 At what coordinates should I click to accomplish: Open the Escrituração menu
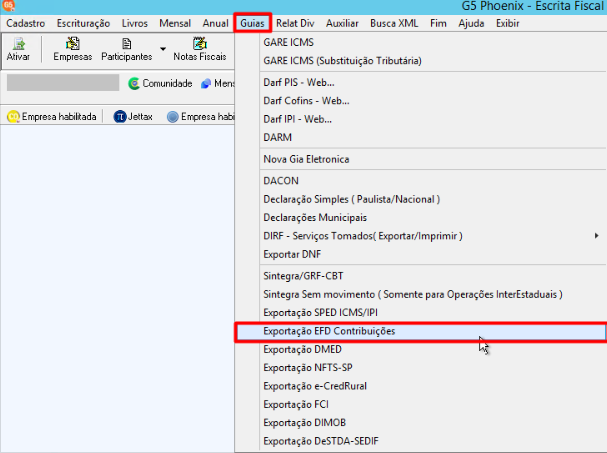point(83,23)
